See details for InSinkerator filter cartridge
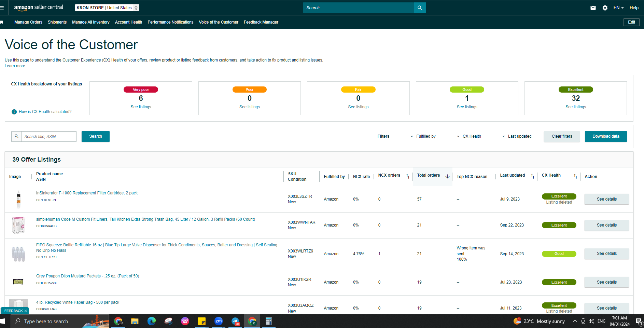 point(607,199)
